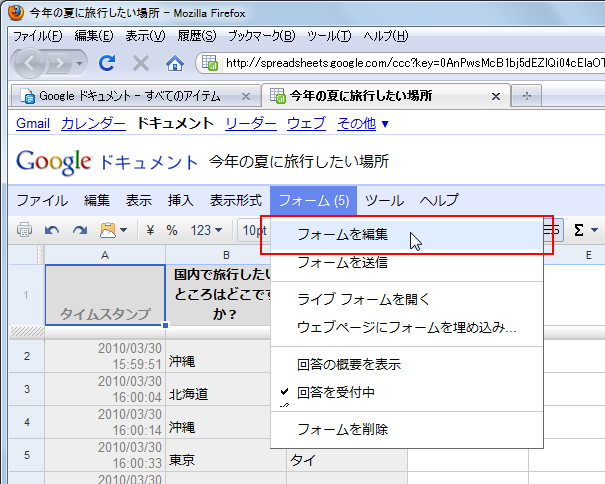Click the Firefox back arrow button
Screen dimensions: 605x484
(x=29, y=63)
